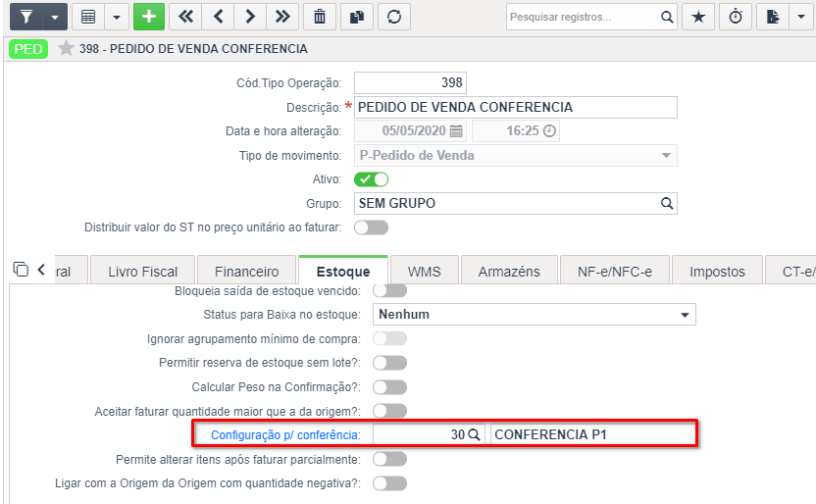816x504 pixels.
Task: Delete record using the trash icon
Action: tap(320, 17)
